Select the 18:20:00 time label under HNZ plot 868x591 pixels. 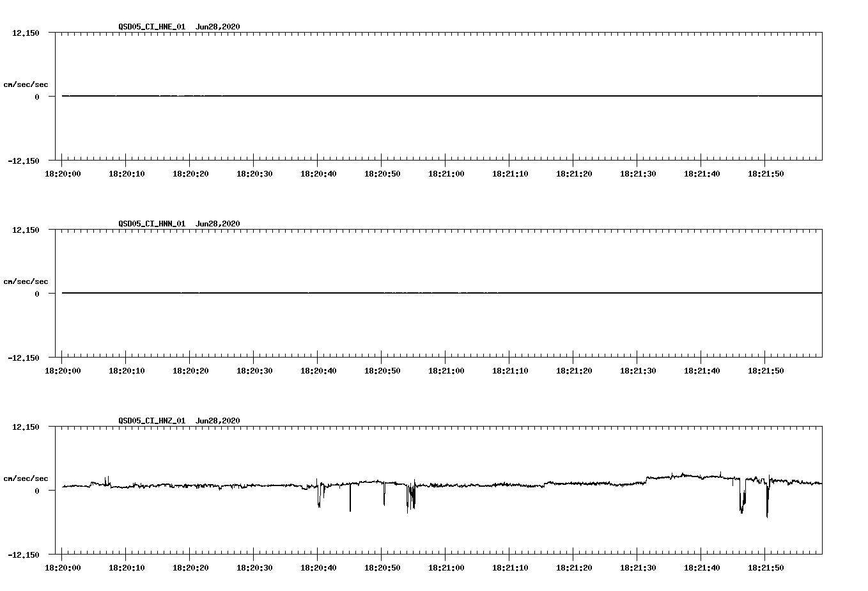63,568
